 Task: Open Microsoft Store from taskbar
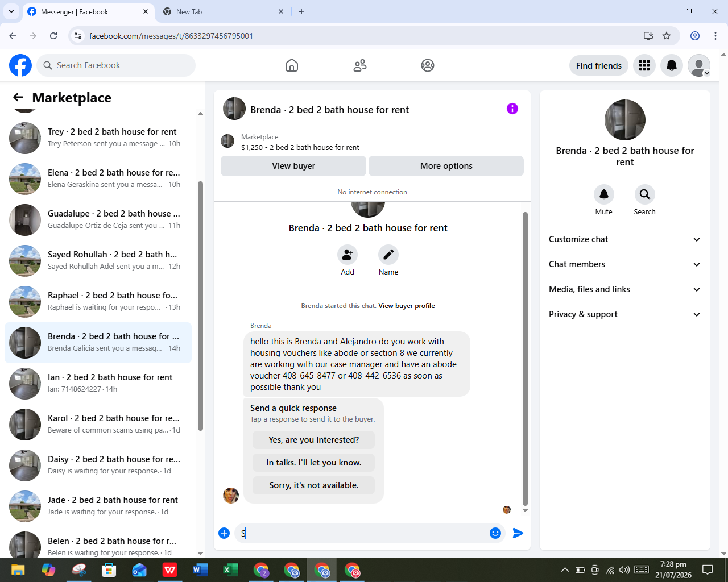tap(109, 570)
